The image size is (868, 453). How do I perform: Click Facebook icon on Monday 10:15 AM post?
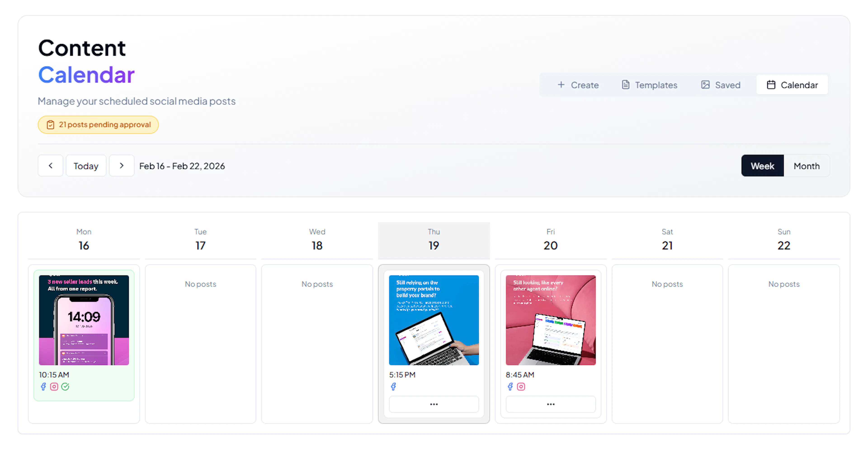tap(43, 387)
